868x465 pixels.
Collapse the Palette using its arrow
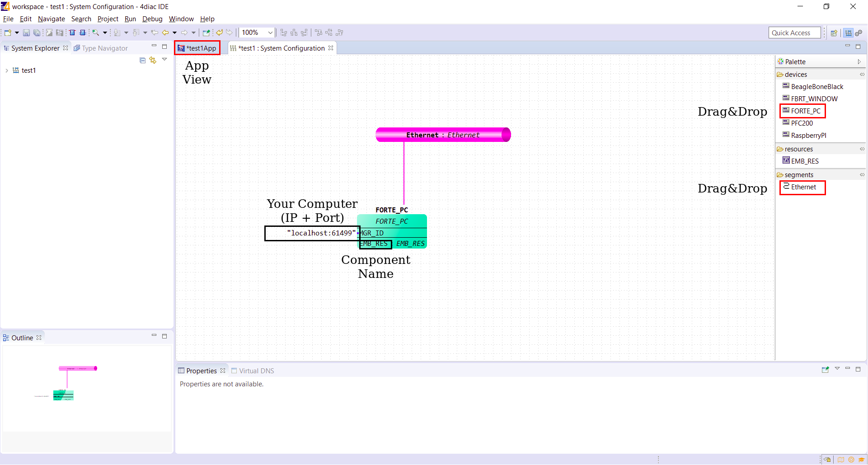point(859,62)
